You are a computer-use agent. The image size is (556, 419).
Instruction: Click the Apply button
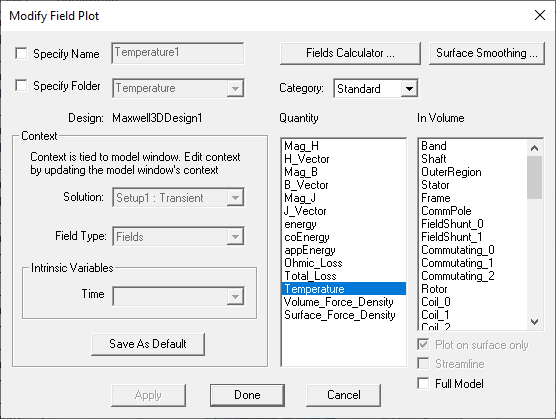(148, 395)
